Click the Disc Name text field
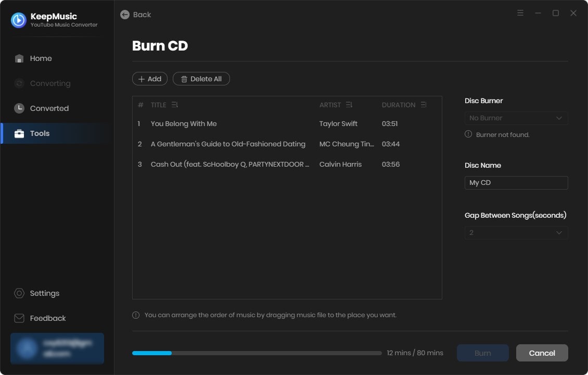The image size is (588, 375). pyautogui.click(x=516, y=183)
